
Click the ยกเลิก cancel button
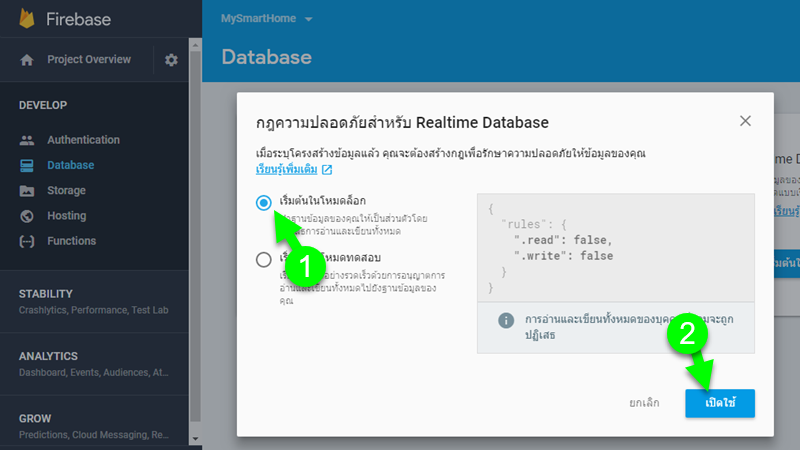(x=644, y=403)
